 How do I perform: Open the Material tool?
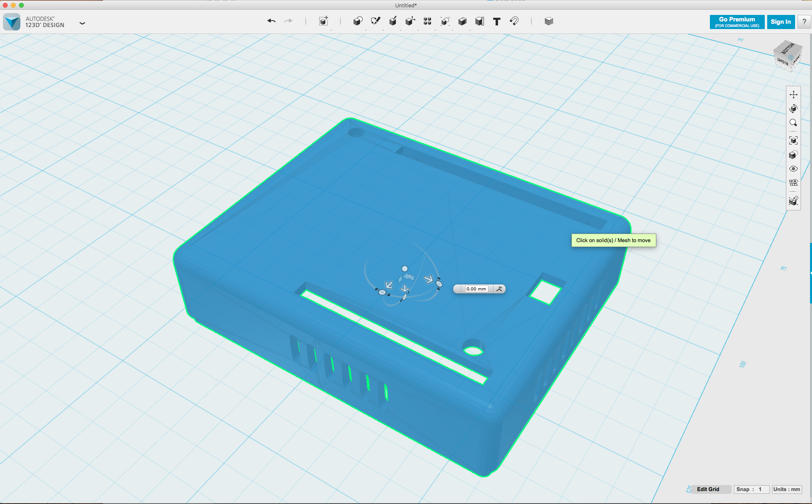(x=548, y=21)
